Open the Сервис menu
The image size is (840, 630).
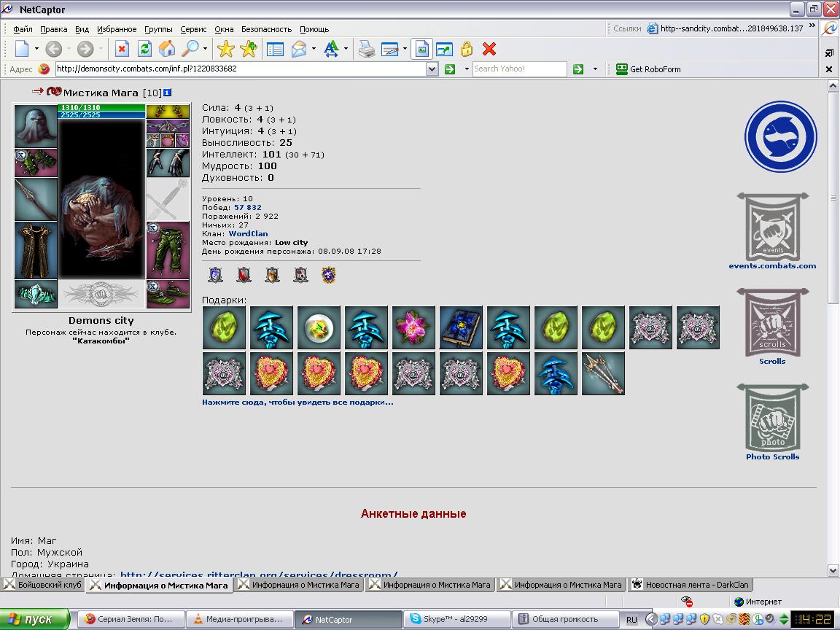point(193,29)
